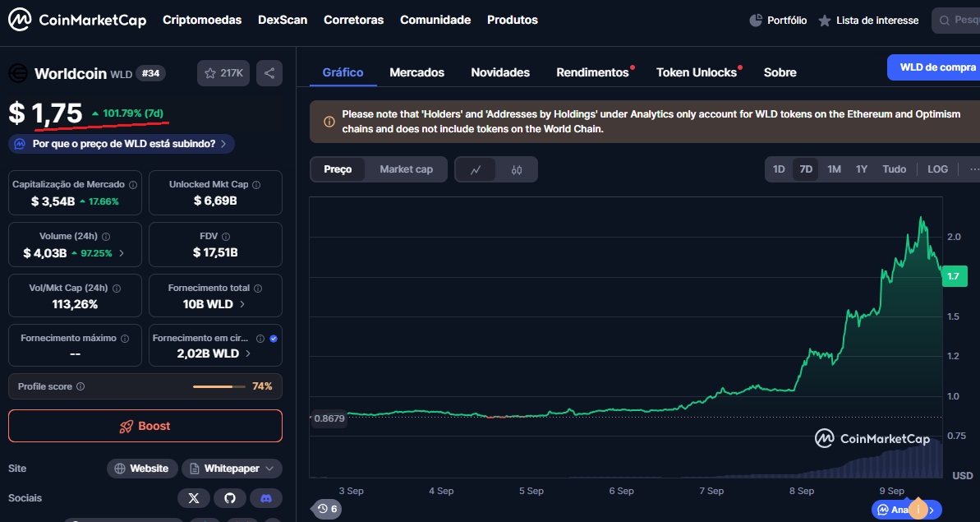The image size is (980, 522).
Task: Expand 10B WLD total supply chevron
Action: click(x=242, y=304)
